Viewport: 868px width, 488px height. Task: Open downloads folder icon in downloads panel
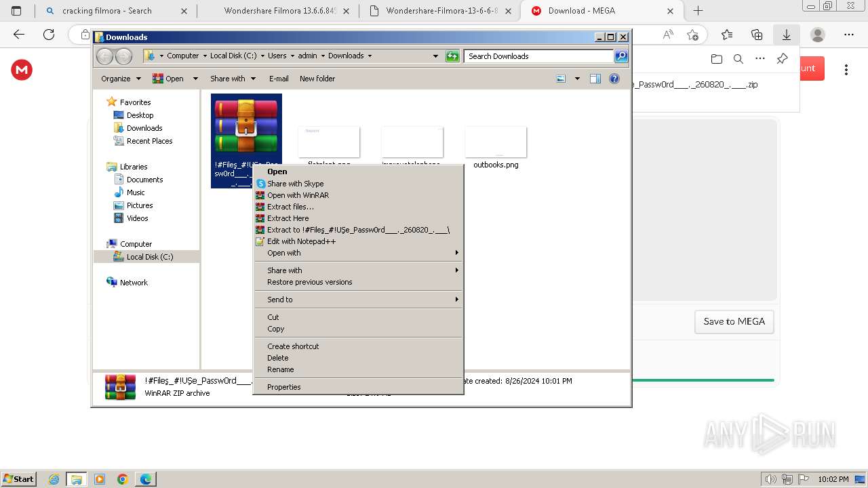coord(717,59)
